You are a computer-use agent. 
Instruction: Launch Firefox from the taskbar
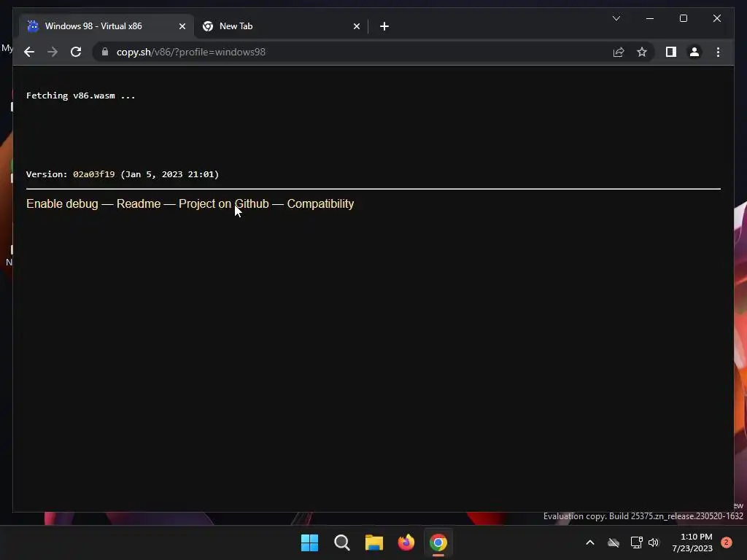coord(406,542)
